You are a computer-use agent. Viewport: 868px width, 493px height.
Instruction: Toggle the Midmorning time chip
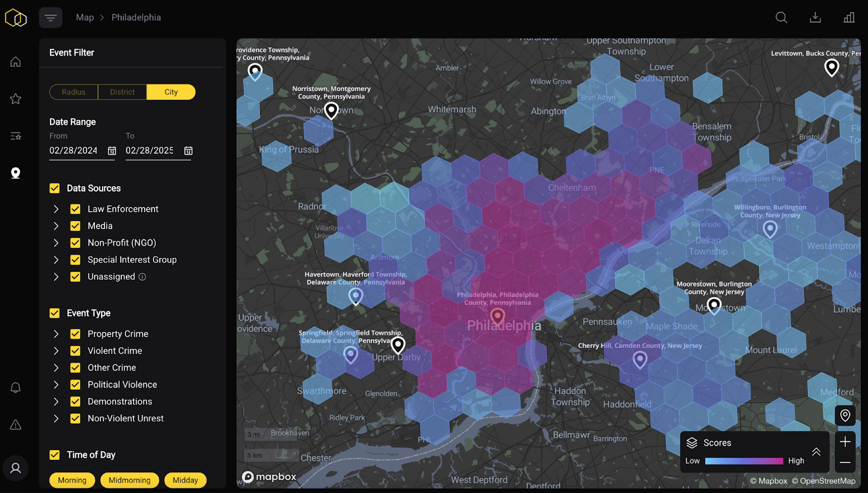pos(130,480)
